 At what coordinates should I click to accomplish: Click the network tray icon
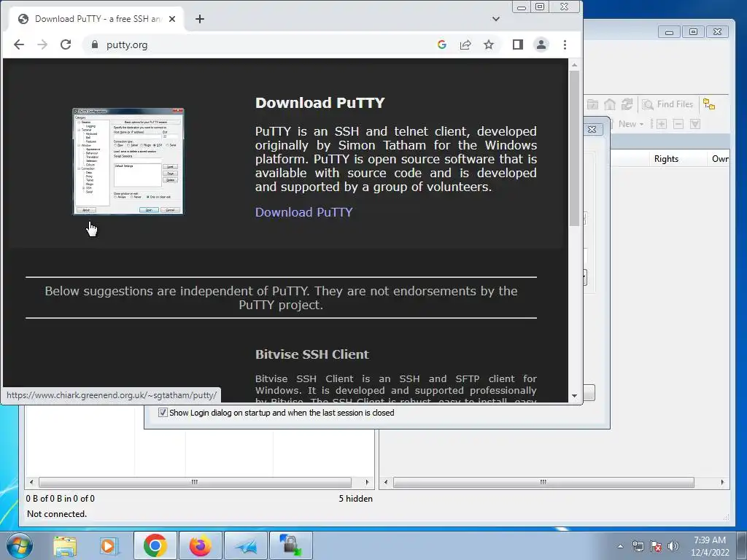coord(638,546)
